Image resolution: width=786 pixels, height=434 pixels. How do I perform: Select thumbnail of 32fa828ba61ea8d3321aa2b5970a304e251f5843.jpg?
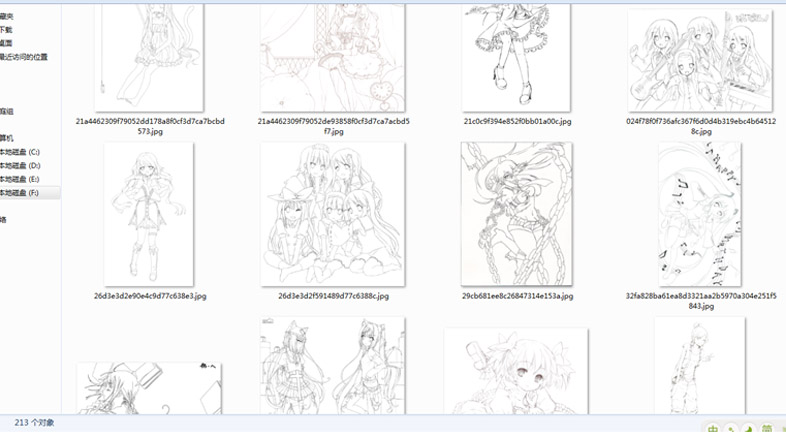click(700, 214)
